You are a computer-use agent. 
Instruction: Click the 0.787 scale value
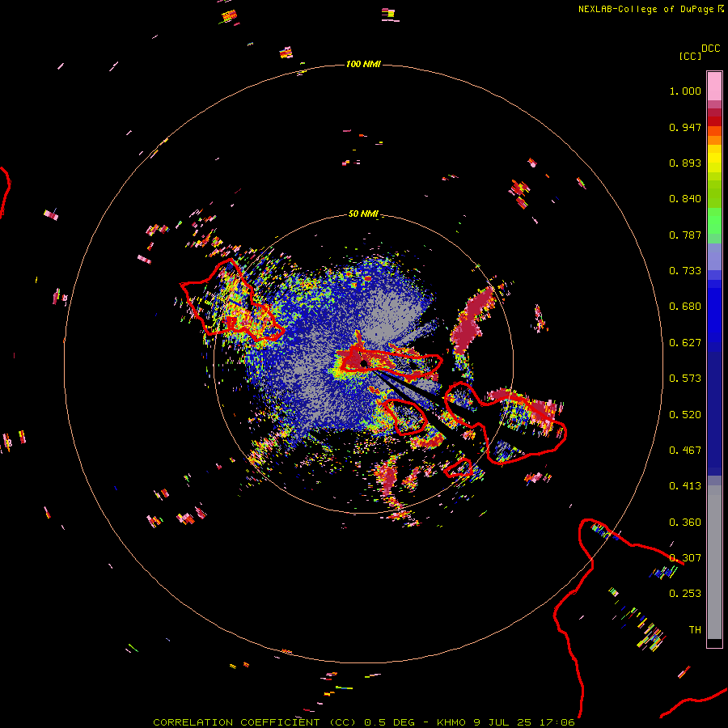[x=685, y=235]
